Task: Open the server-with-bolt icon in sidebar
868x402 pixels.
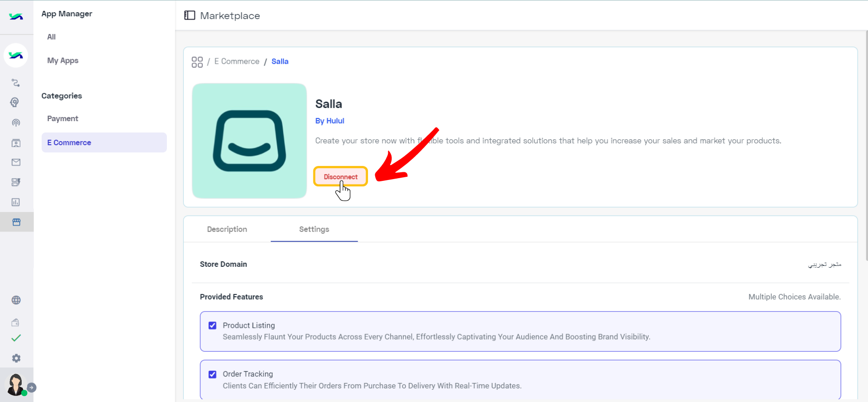Action: [x=16, y=182]
